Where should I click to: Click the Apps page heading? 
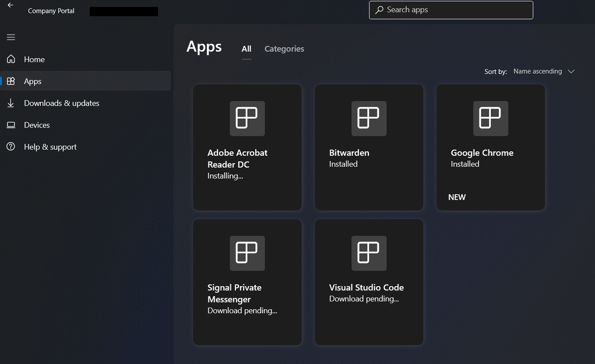[204, 46]
